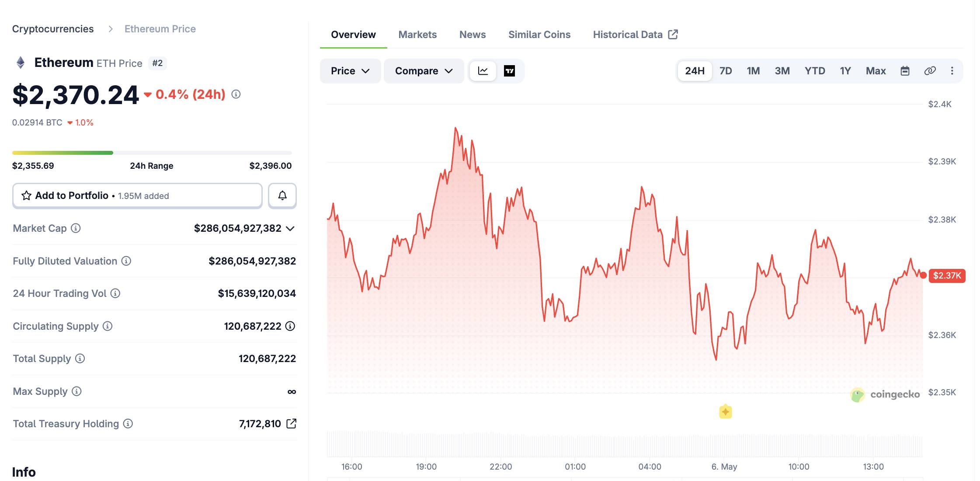Screen dimensions: 980x481
Task: Click Ethereum Price breadcrumb
Action: [x=160, y=29]
